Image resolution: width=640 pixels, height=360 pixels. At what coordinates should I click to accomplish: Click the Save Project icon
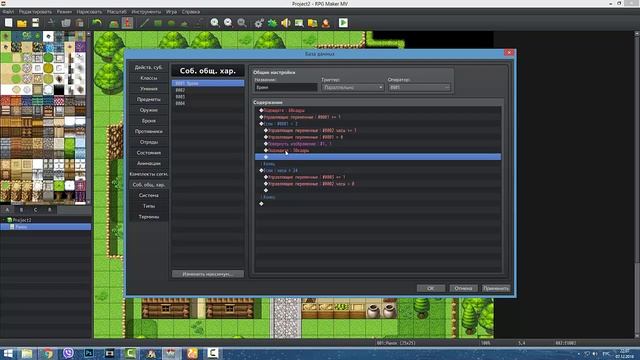(x=36, y=23)
